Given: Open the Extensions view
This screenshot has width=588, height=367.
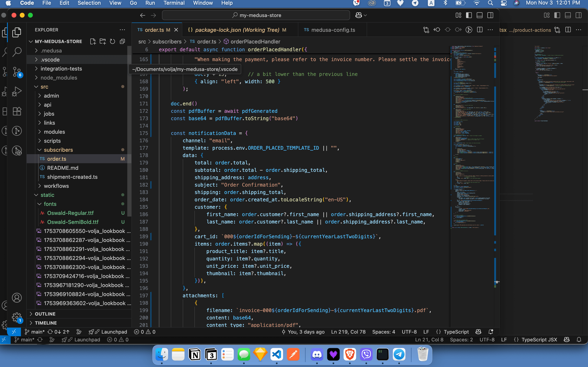Looking at the screenshot, I should [x=17, y=111].
